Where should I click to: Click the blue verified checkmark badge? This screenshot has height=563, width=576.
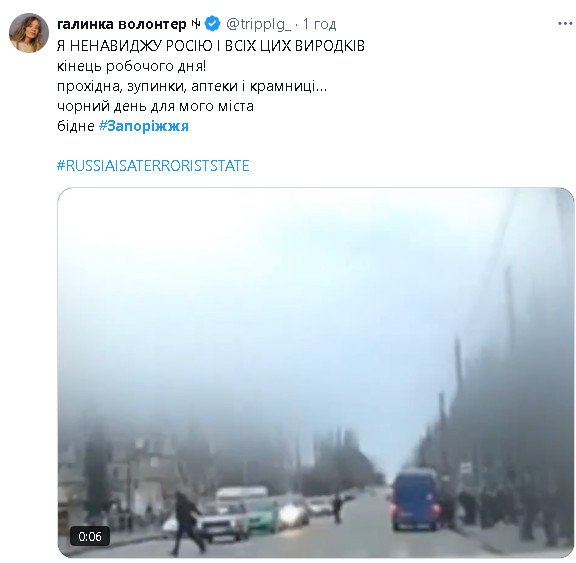[x=213, y=24]
